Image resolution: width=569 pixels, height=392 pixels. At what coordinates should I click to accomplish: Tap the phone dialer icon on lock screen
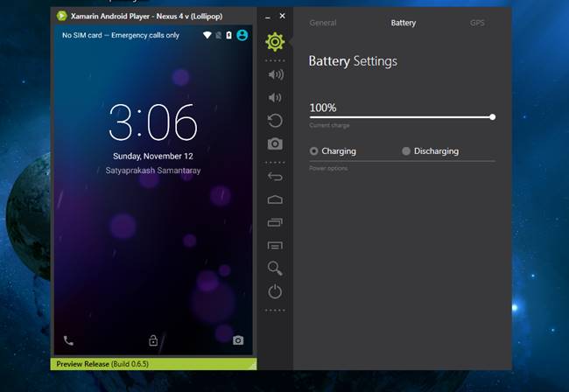tap(68, 340)
